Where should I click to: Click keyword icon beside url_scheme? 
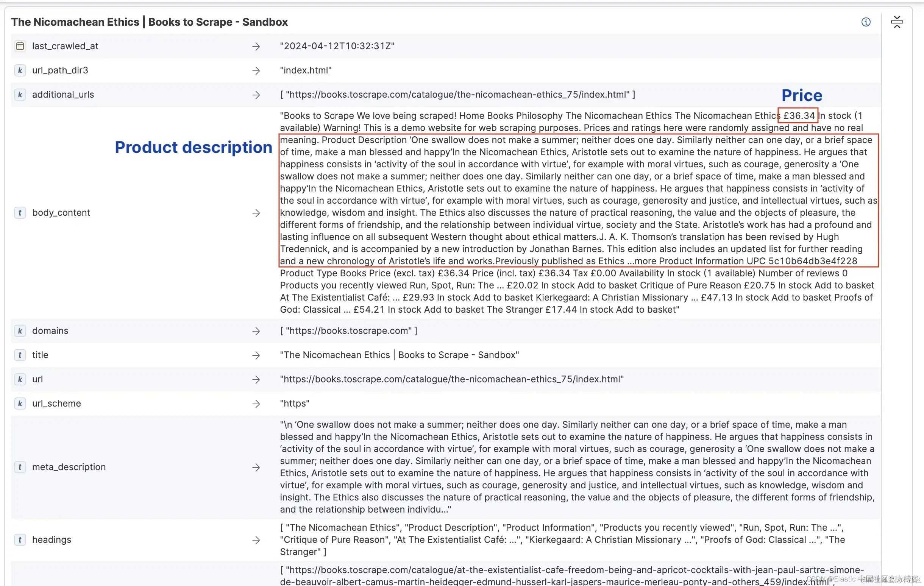20,404
